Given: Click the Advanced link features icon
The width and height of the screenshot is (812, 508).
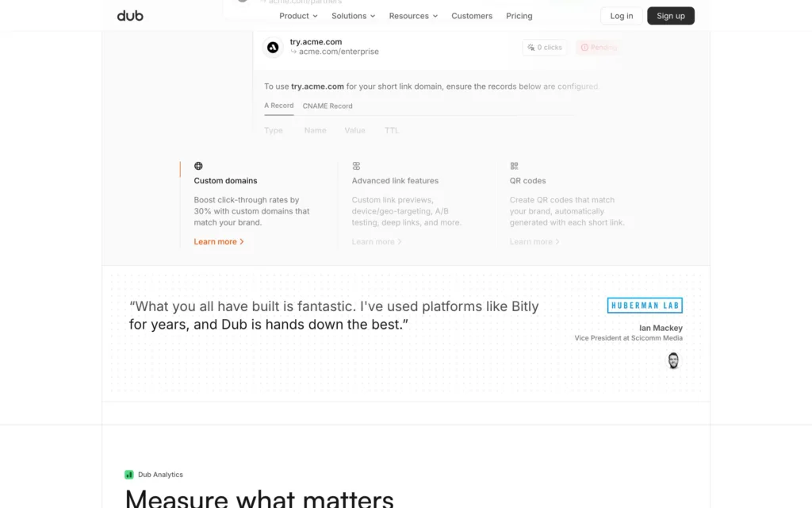Looking at the screenshot, I should pos(356,166).
